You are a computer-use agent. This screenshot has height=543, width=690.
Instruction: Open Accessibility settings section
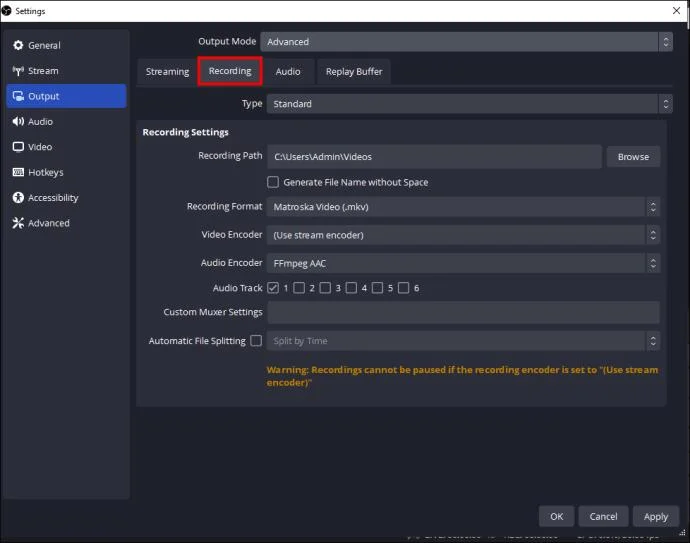point(66,198)
